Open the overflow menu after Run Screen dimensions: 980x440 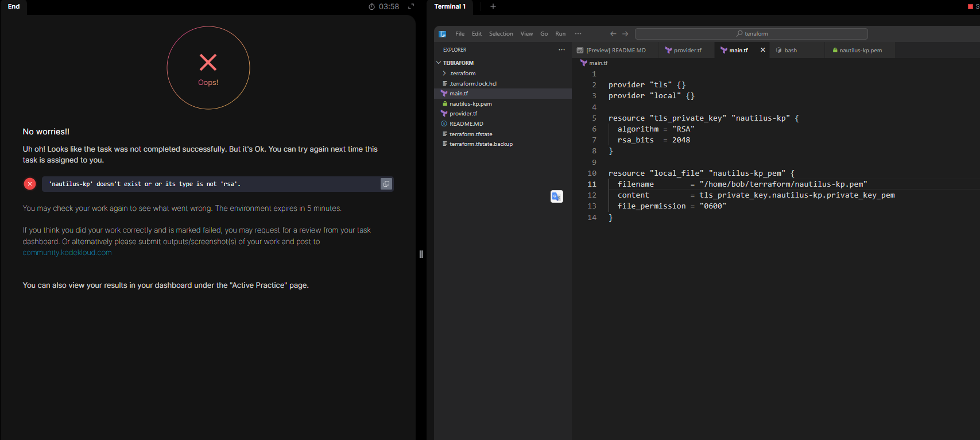(x=578, y=34)
